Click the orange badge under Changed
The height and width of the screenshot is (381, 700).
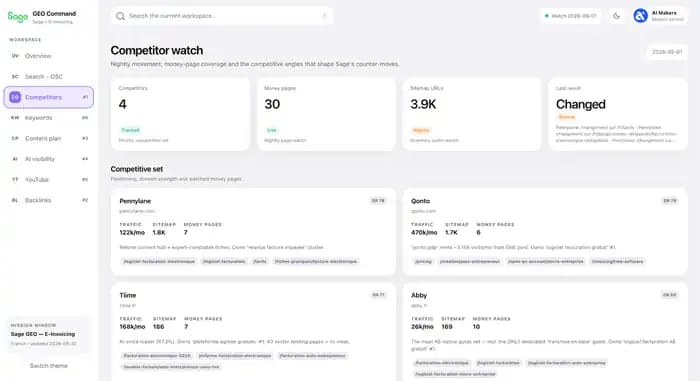(x=567, y=117)
